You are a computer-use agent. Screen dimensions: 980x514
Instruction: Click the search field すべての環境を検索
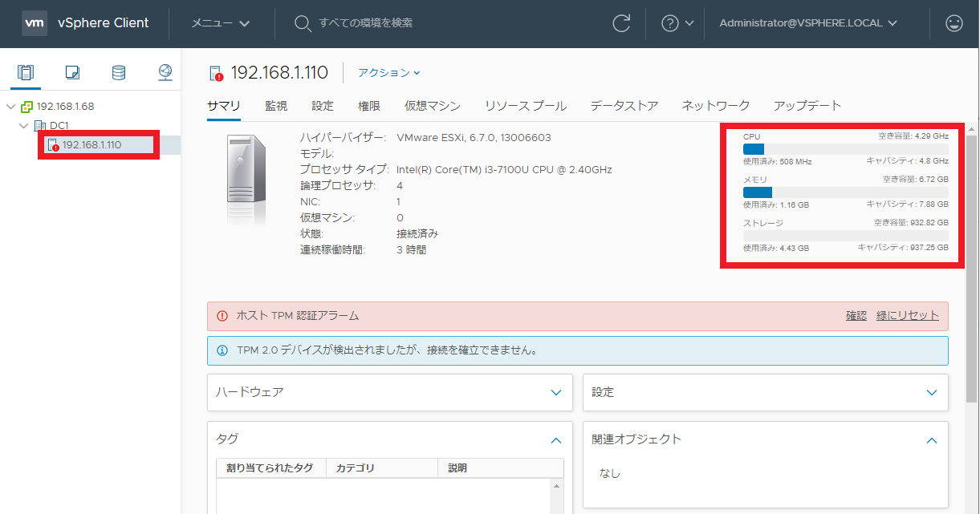tap(365, 23)
